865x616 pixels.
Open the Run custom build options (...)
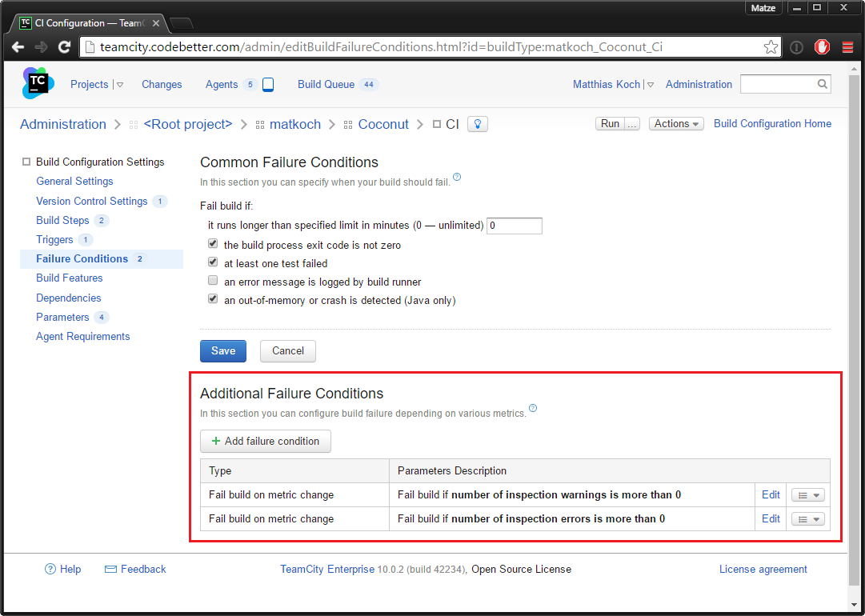point(632,123)
